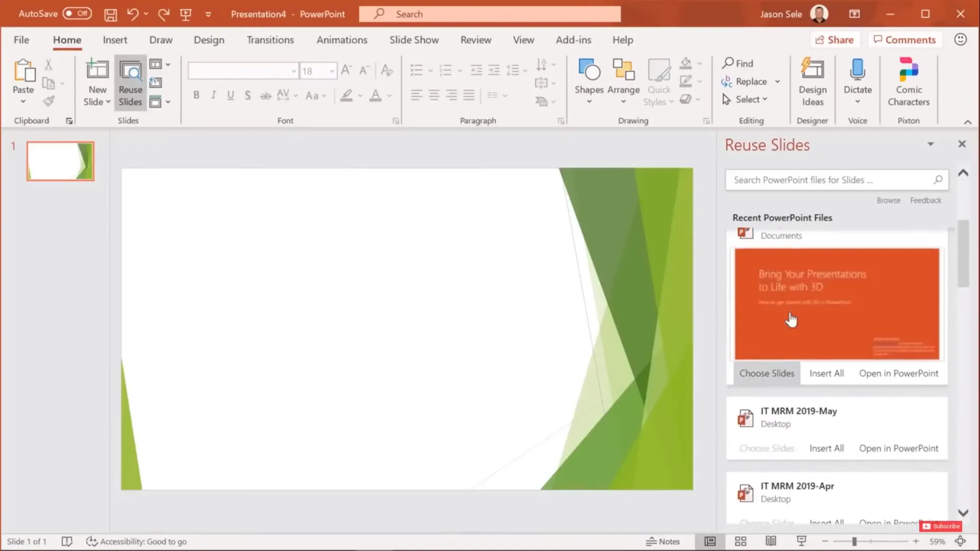
Task: Increase list indent level
Action: point(494,70)
